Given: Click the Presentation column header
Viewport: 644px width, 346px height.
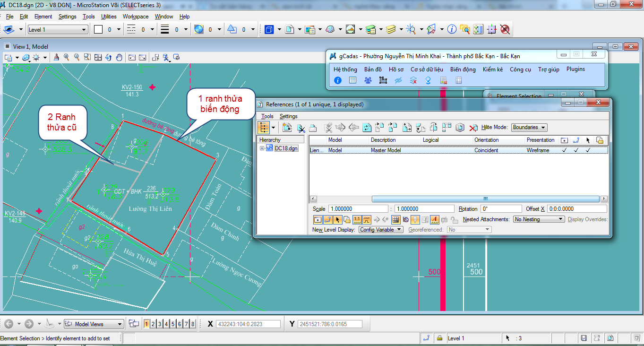Looking at the screenshot, I should coord(541,140).
